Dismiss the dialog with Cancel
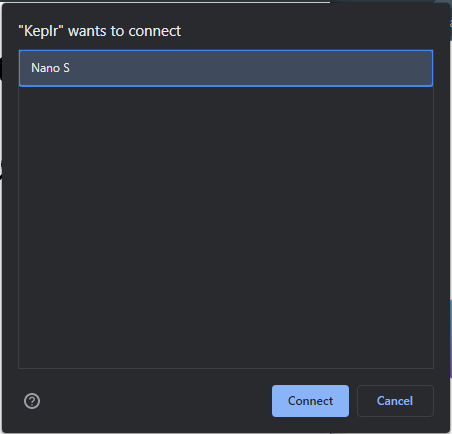Image resolution: width=452 pixels, height=434 pixels. pos(395,401)
